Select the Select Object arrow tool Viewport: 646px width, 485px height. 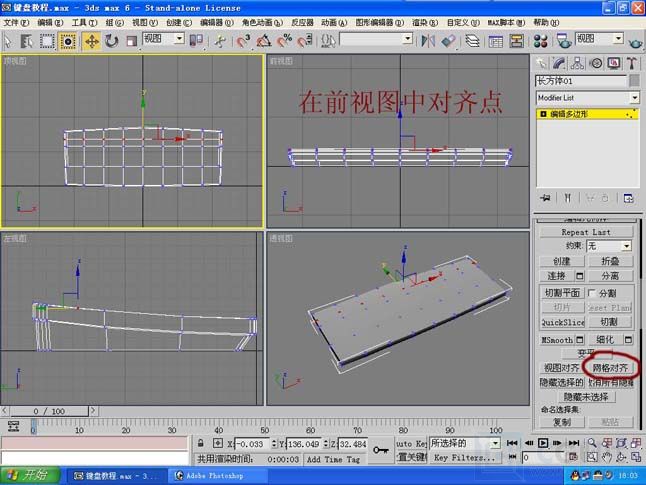pyautogui.click(x=8, y=41)
